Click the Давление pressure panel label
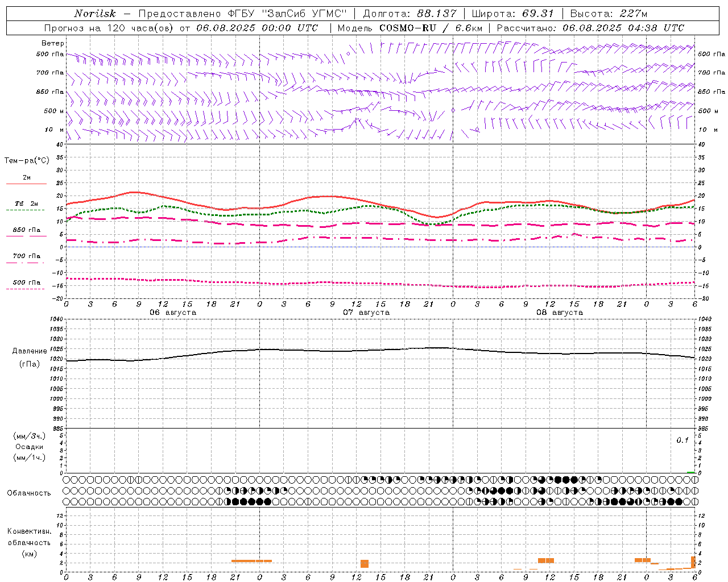Viewport: 728px width, 582px height. pyautogui.click(x=30, y=351)
